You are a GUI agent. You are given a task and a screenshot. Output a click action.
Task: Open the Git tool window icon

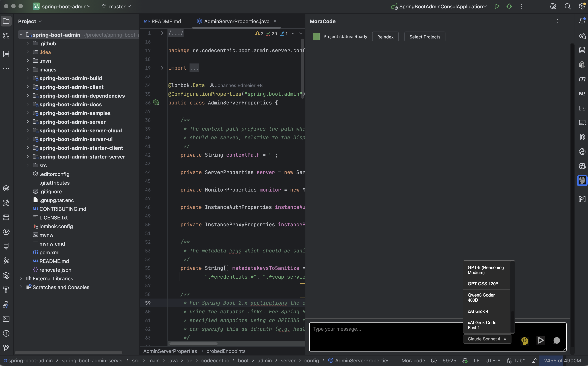6,348
